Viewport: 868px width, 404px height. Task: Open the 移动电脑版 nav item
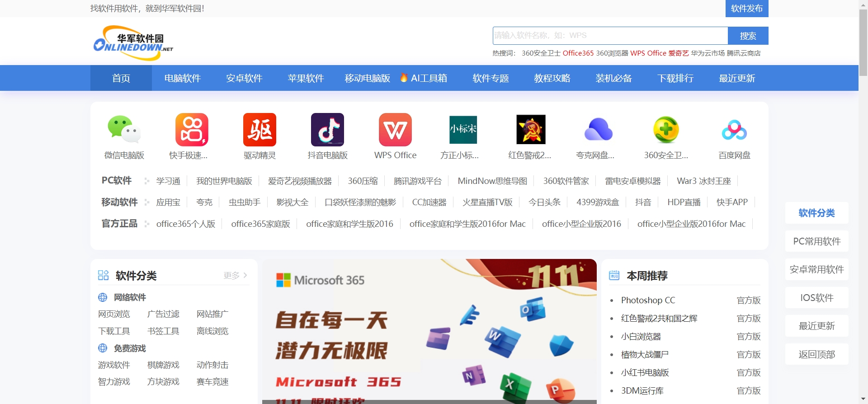pos(367,78)
